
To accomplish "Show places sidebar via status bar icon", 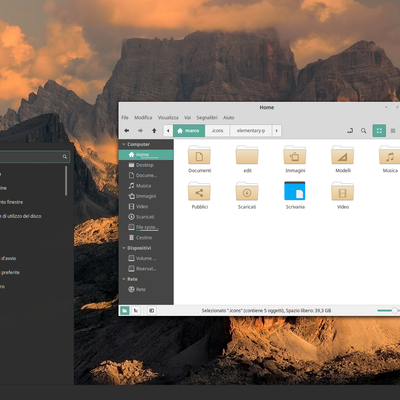I will tap(124, 311).
